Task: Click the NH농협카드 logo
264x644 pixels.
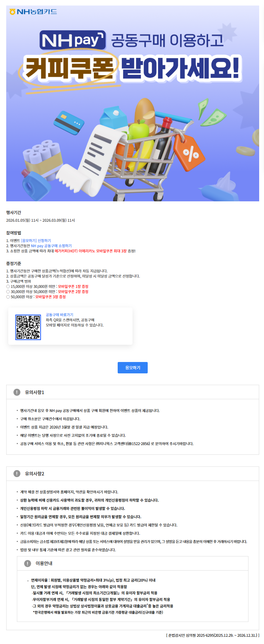Action: [33, 12]
